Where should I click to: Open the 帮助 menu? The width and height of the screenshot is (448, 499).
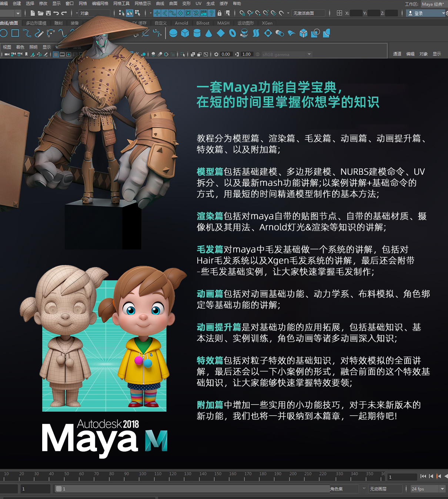point(237,4)
